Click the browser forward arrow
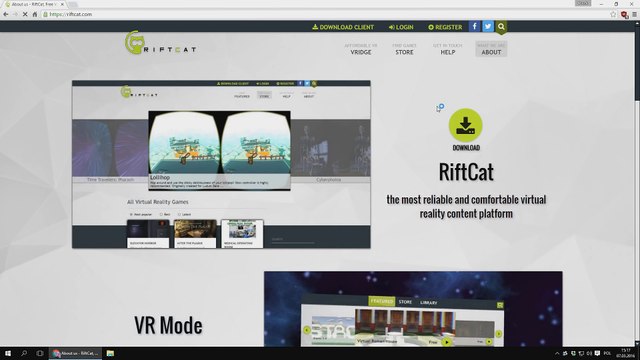The height and width of the screenshot is (360, 640). [x=15, y=14]
